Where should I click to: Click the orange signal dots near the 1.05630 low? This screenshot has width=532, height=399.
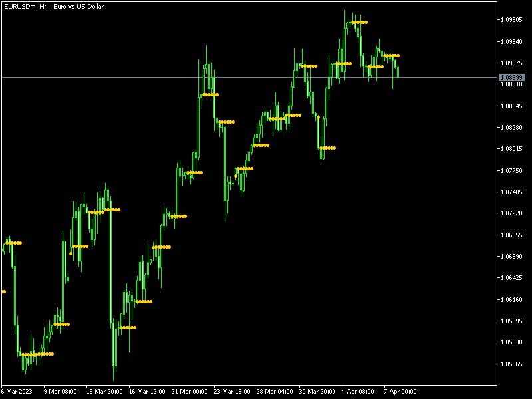point(38,354)
